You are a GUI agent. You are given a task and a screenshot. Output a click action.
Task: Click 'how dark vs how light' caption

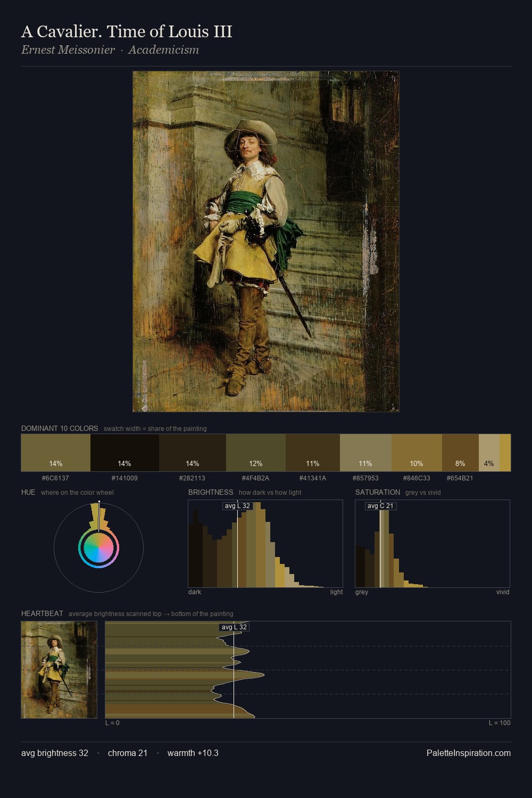point(270,493)
